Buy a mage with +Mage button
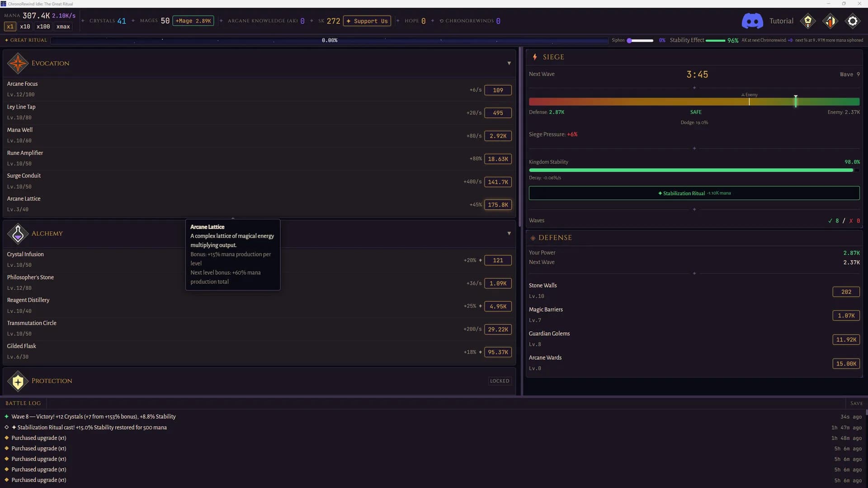This screenshot has height=488, width=868. tap(193, 21)
